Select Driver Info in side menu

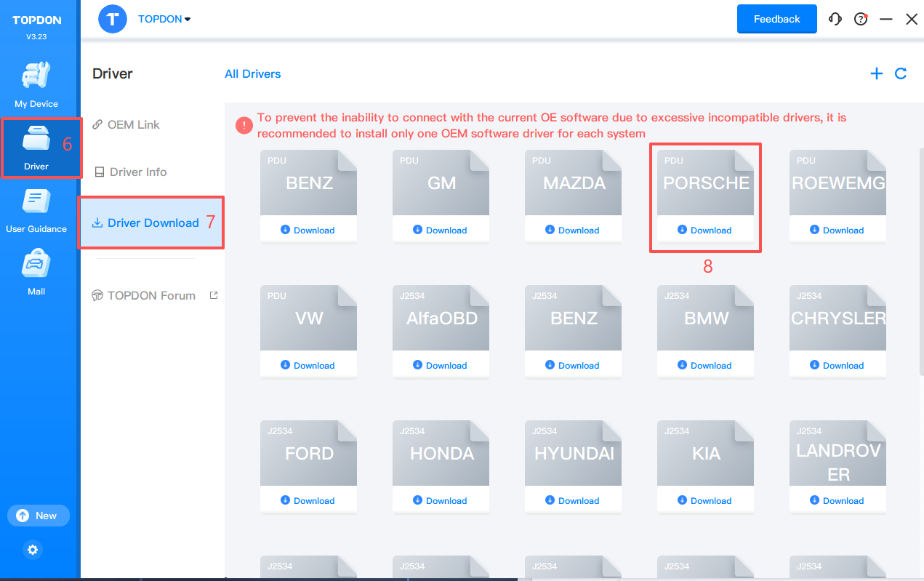tap(137, 172)
